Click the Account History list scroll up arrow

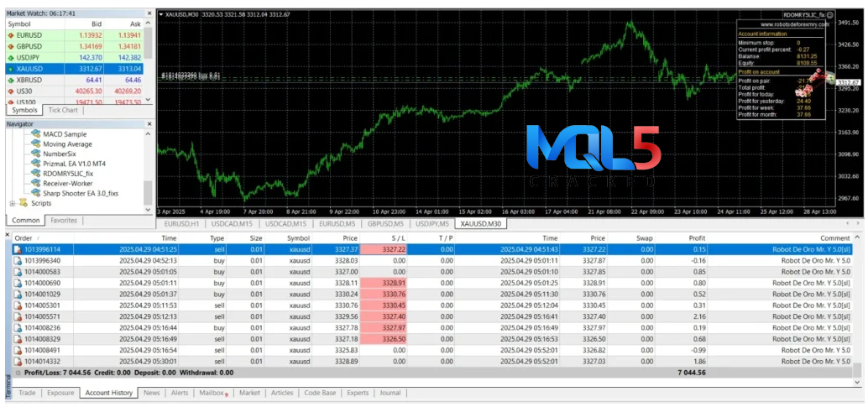[x=857, y=237]
